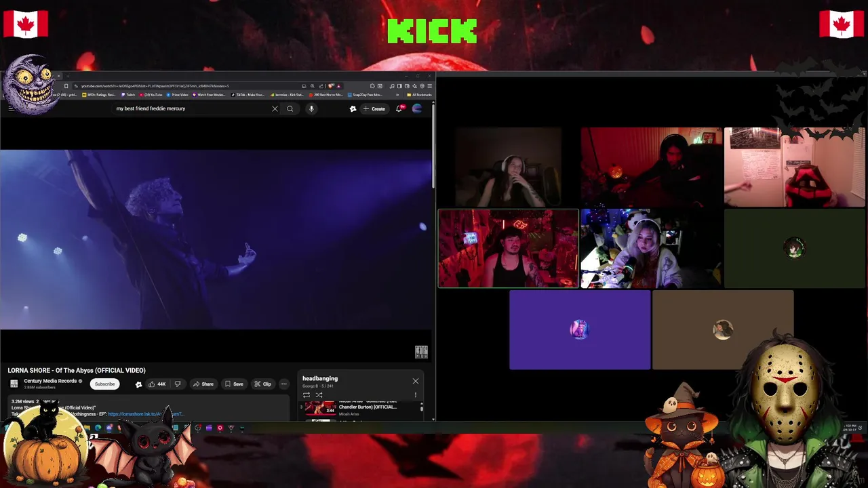Select the red-lit man in tank top video tile
868x488 pixels.
click(x=509, y=249)
